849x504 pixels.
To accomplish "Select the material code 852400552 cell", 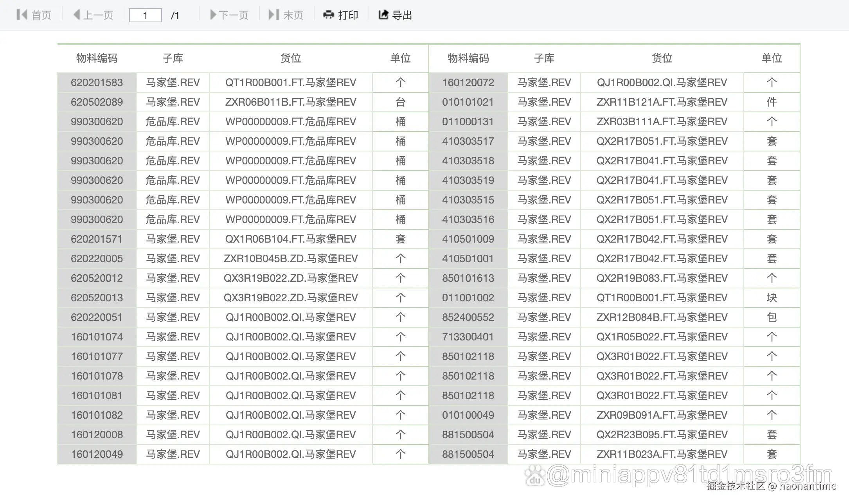I will [x=468, y=317].
